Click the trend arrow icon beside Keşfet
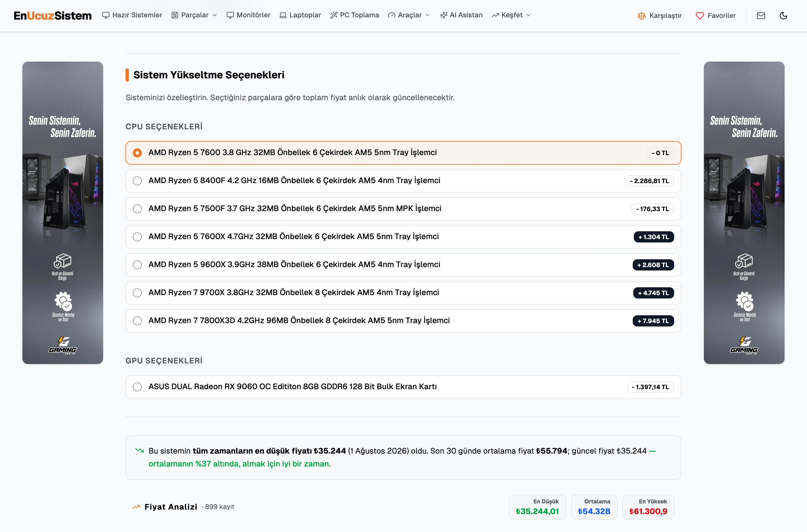This screenshot has height=532, width=807. [x=495, y=15]
